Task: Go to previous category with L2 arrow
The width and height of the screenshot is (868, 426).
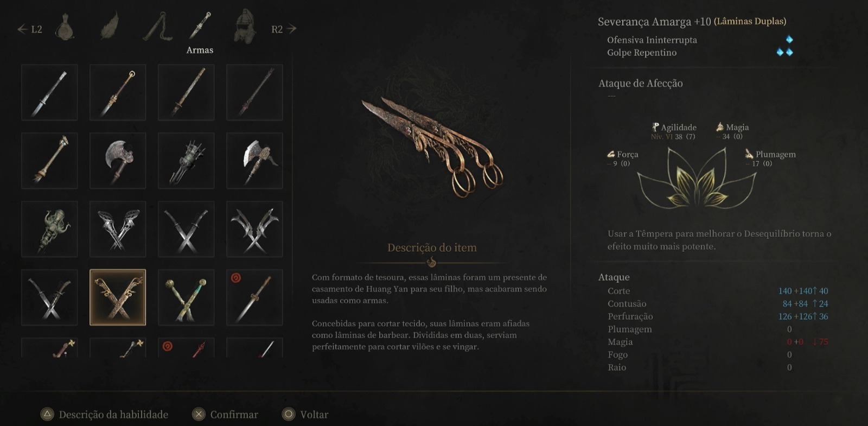Action: [29, 29]
